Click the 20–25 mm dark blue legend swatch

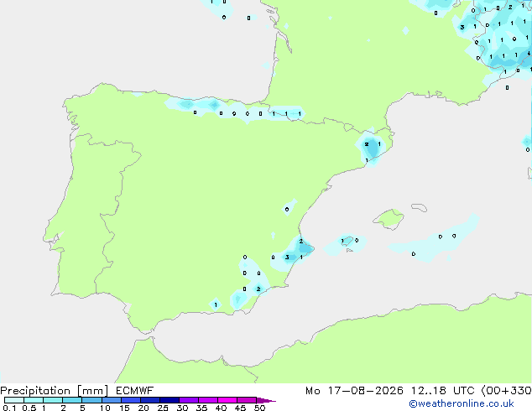click(x=149, y=400)
